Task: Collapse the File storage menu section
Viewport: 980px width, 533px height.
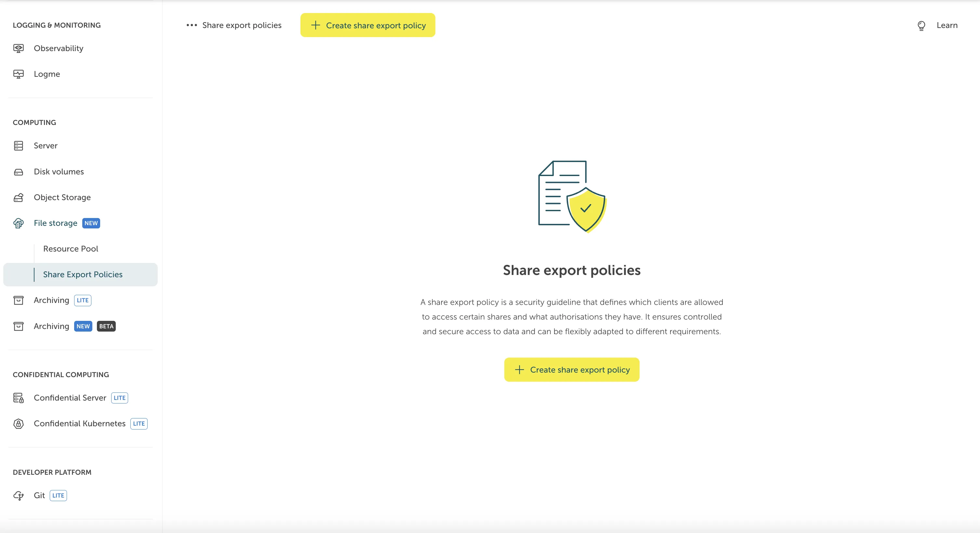Action: click(x=56, y=223)
